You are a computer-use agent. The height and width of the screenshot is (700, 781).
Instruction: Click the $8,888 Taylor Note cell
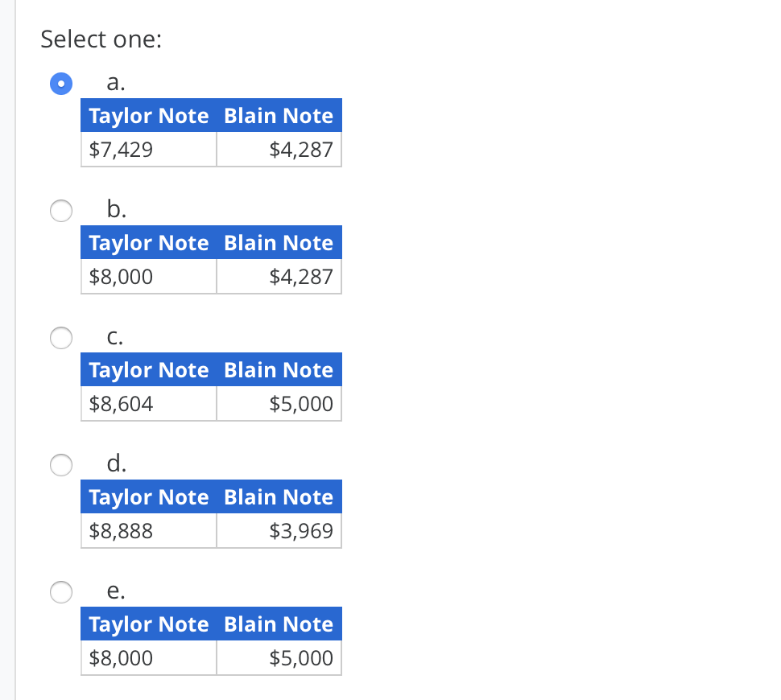click(148, 531)
